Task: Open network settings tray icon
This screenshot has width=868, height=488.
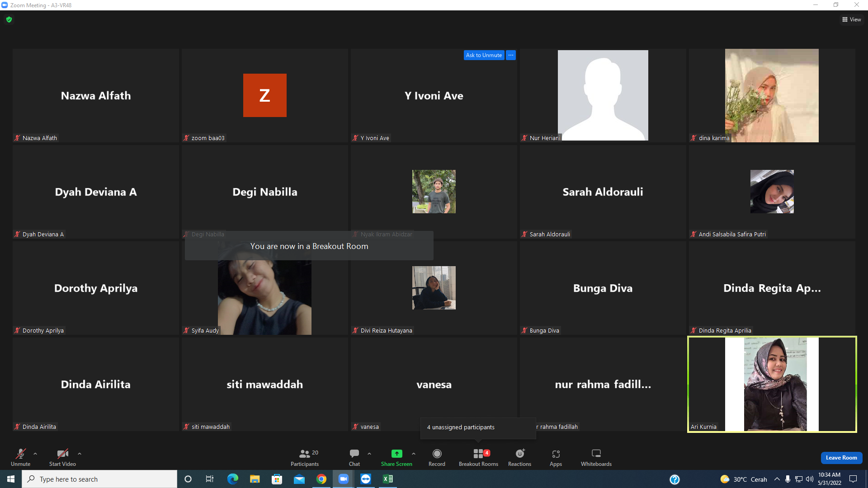Action: [799, 479]
